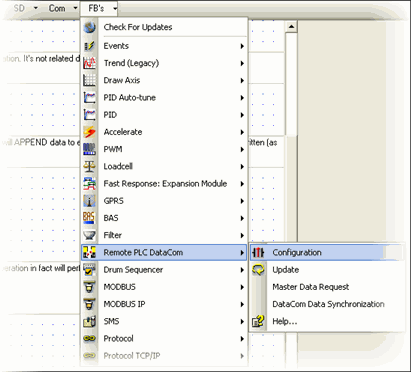Click the graph icon next to PID

(x=89, y=115)
